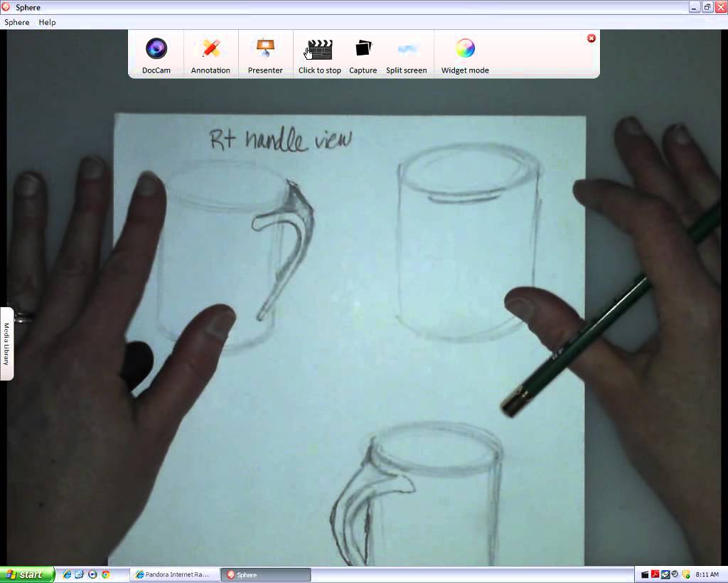Open the Sphere menu
The width and height of the screenshot is (728, 583).
16,22
